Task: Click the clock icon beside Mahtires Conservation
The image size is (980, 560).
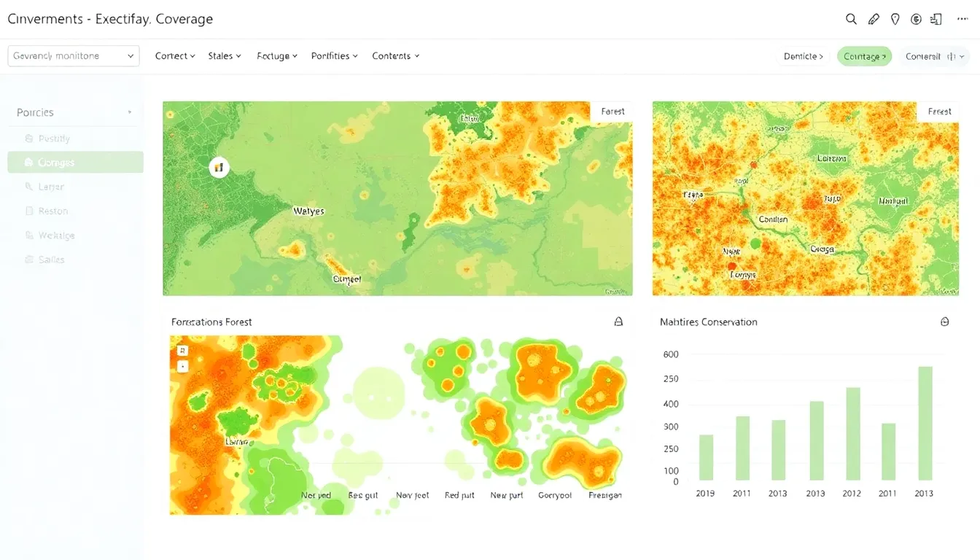Action: point(945,321)
